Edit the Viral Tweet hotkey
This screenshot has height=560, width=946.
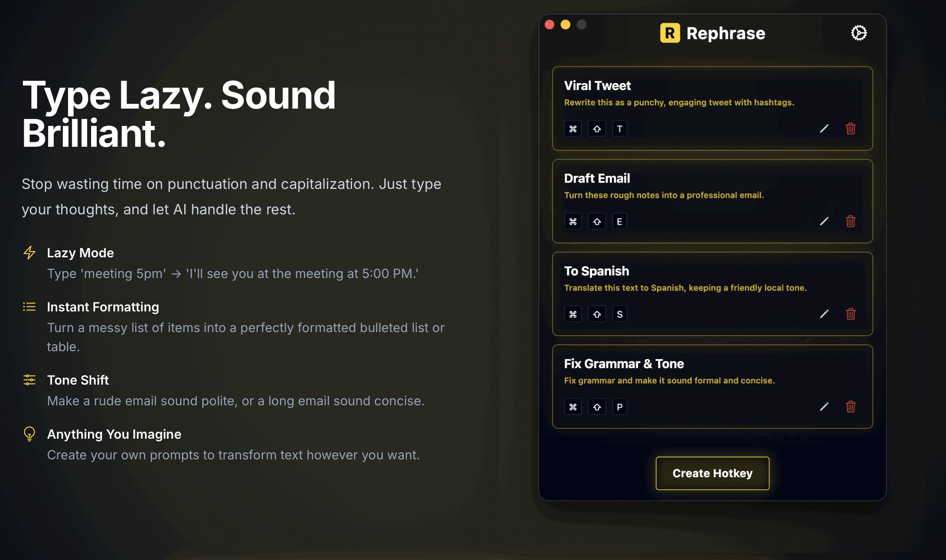pos(824,128)
